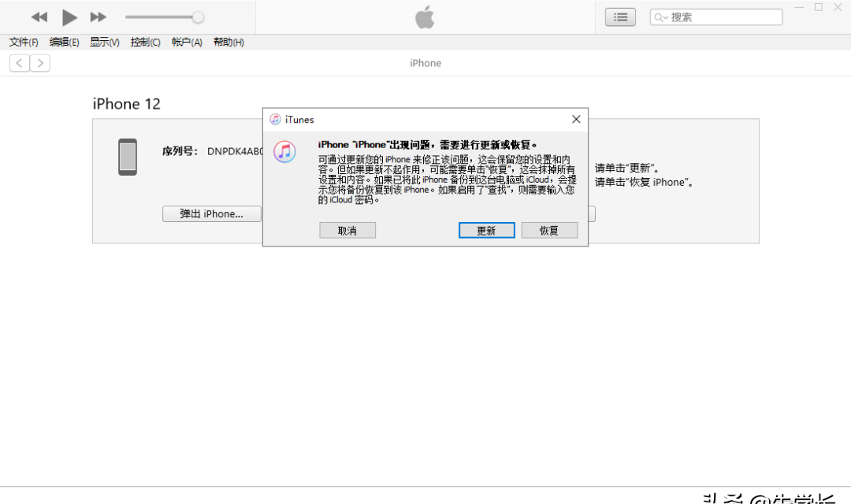This screenshot has width=851, height=504.
Task: Click the 请单击"更新" text
Action: point(627,169)
